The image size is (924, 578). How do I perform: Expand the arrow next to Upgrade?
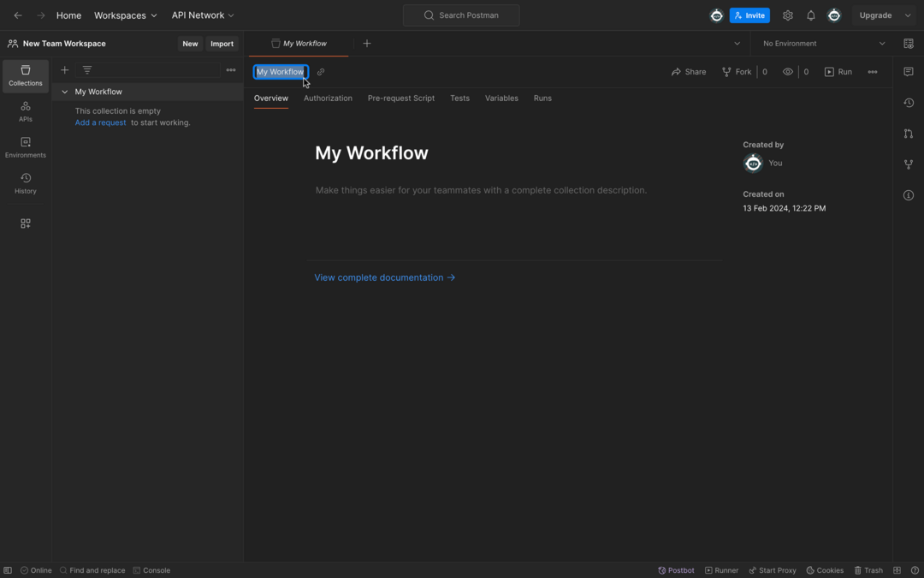(x=908, y=15)
